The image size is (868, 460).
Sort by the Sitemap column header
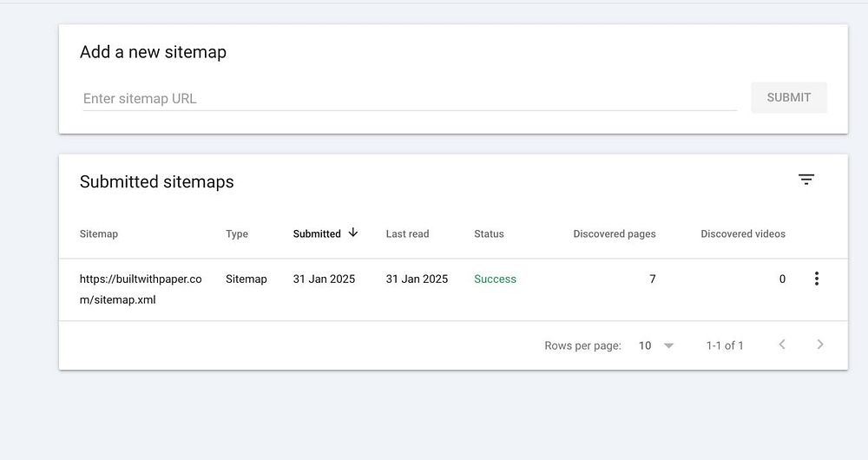pos(99,233)
